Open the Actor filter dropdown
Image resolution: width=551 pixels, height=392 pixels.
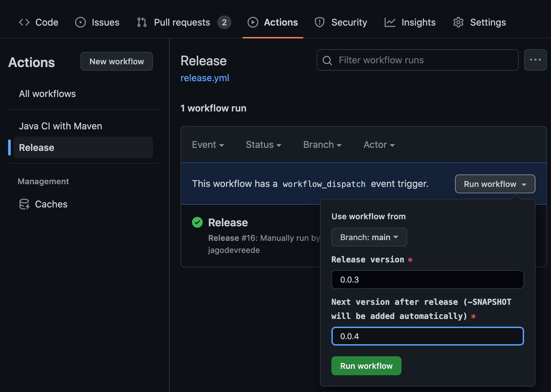(379, 144)
